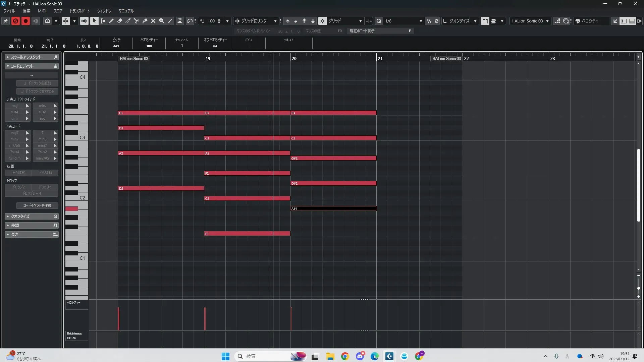The height and width of the screenshot is (362, 644).
Task: Open the MIDI menu
Action: tap(42, 11)
